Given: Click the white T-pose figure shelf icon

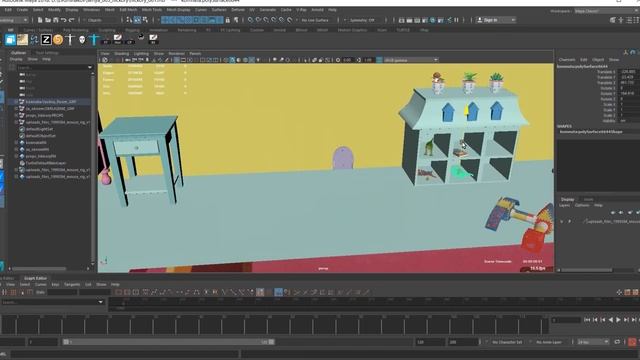Looking at the screenshot, I should (x=70, y=40).
